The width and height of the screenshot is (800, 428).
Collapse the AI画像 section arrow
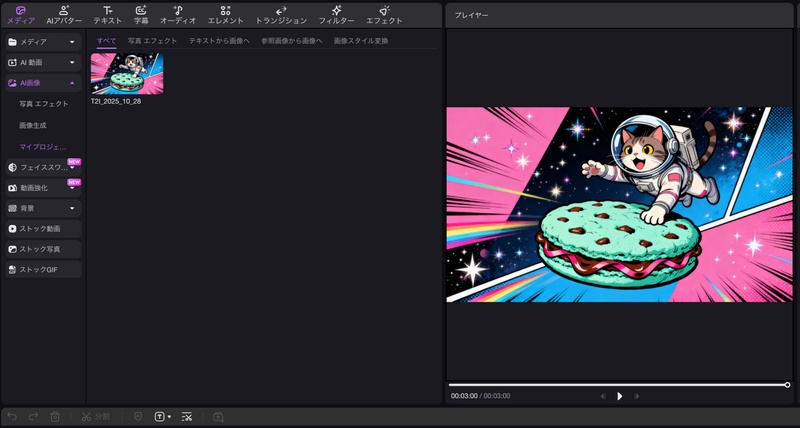tap(72, 83)
